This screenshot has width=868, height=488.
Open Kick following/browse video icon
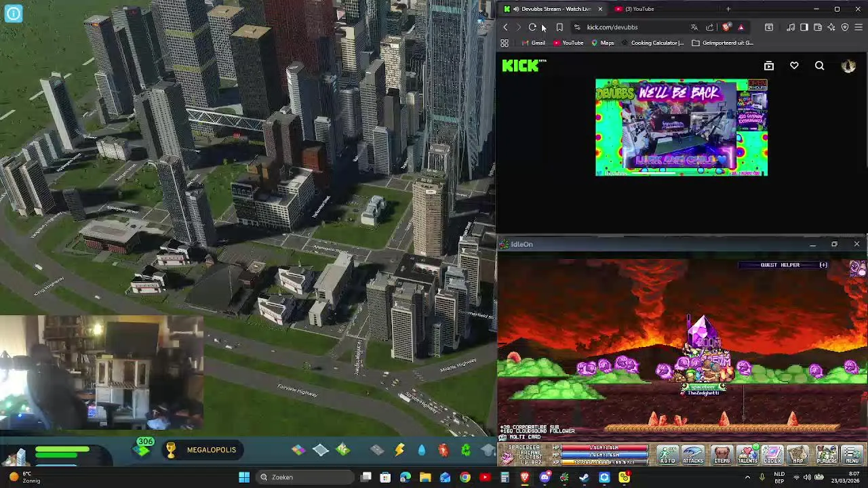coord(769,66)
